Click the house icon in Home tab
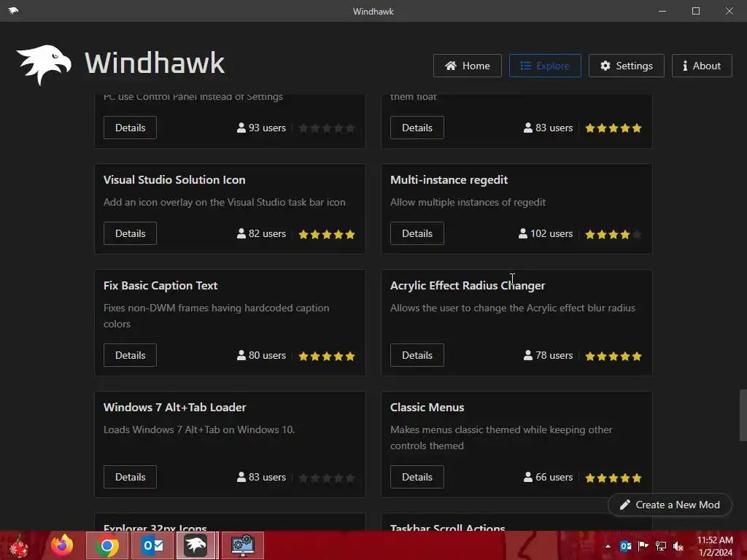 [x=451, y=65]
